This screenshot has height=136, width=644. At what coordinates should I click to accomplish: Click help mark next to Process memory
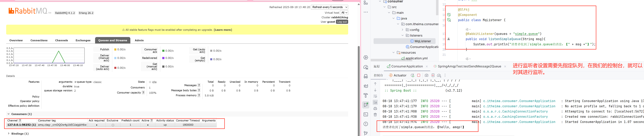(x=199, y=95)
